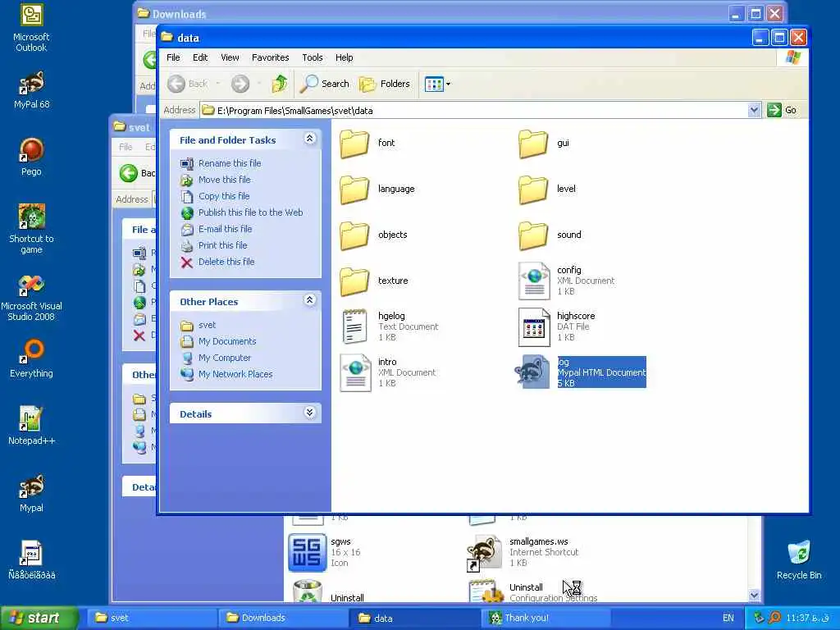Select smallgames.ws Internet Shortcut
Image resolution: width=840 pixels, height=630 pixels.
tap(484, 552)
